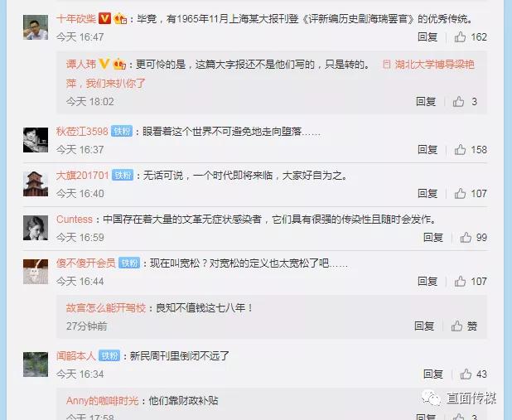
Task: Click the 铁粉 badge beside 秋莅江3598
Action: pyautogui.click(x=122, y=131)
